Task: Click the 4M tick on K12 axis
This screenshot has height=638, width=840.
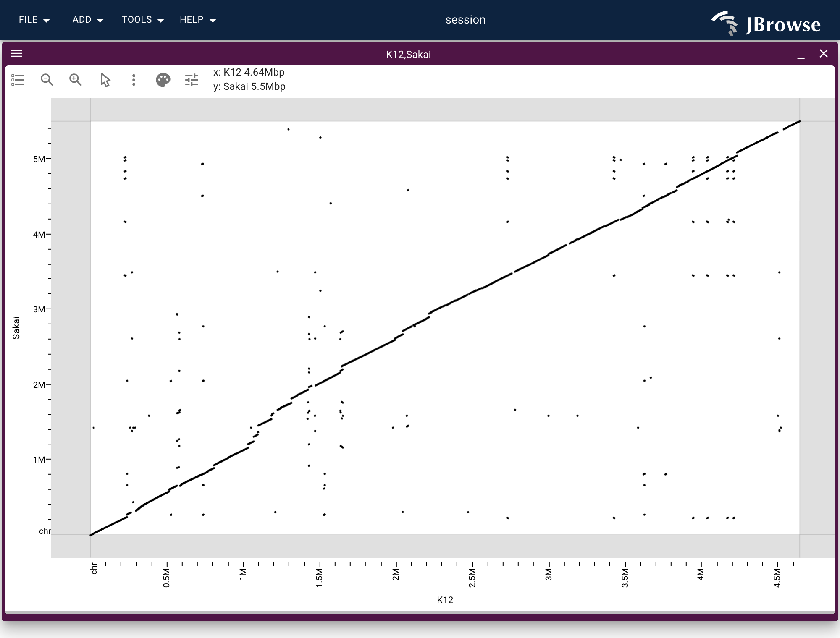Action: point(701,575)
